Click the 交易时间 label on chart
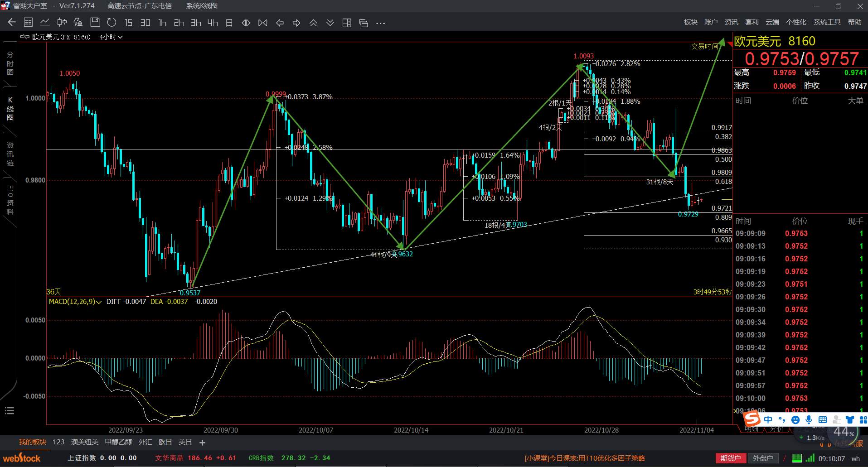The image size is (868, 467). 704,46
